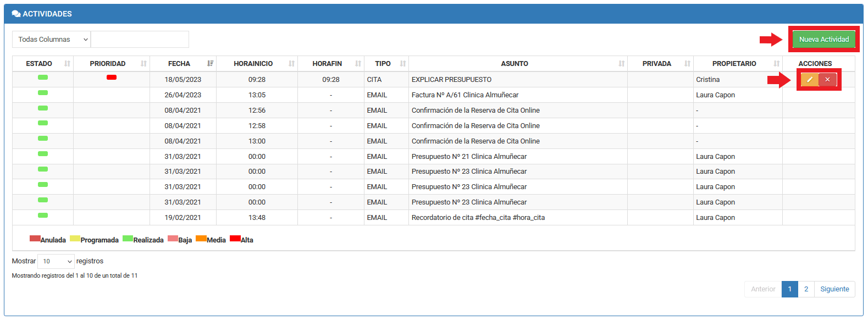Select page 1 in pagination
This screenshot has height=320, width=868.
click(x=790, y=289)
